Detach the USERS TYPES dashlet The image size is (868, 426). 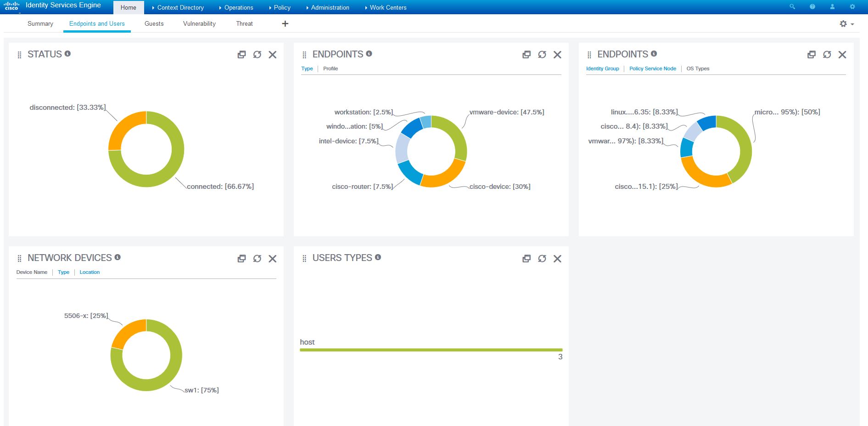526,259
